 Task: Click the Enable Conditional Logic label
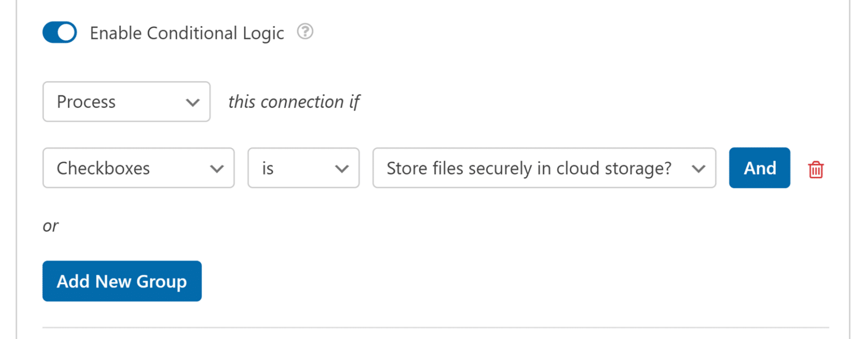[x=186, y=33]
